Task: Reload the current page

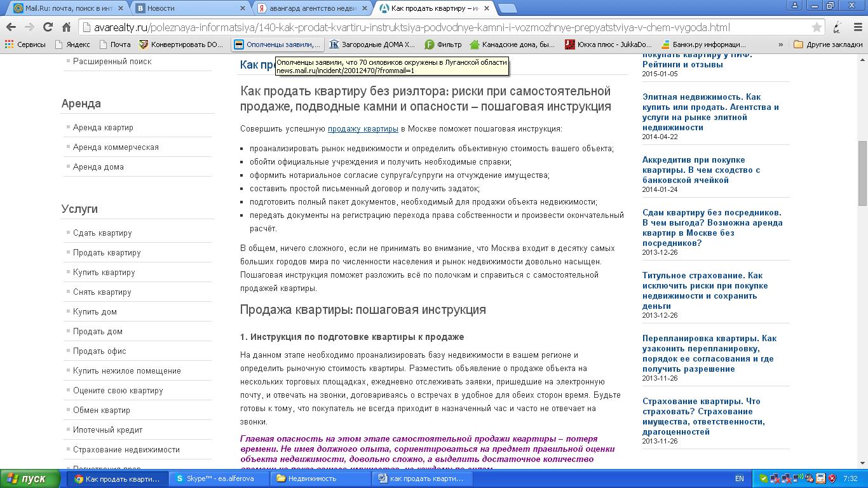Action: (x=48, y=27)
